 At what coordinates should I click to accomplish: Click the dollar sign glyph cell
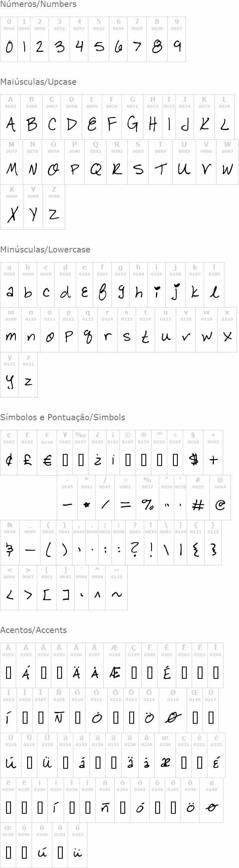(x=193, y=453)
